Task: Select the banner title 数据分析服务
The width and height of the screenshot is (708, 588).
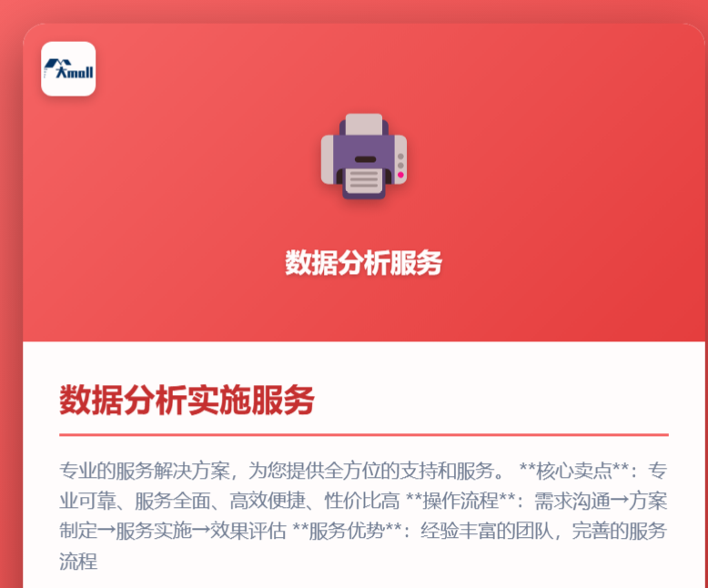Action: pyautogui.click(x=363, y=263)
